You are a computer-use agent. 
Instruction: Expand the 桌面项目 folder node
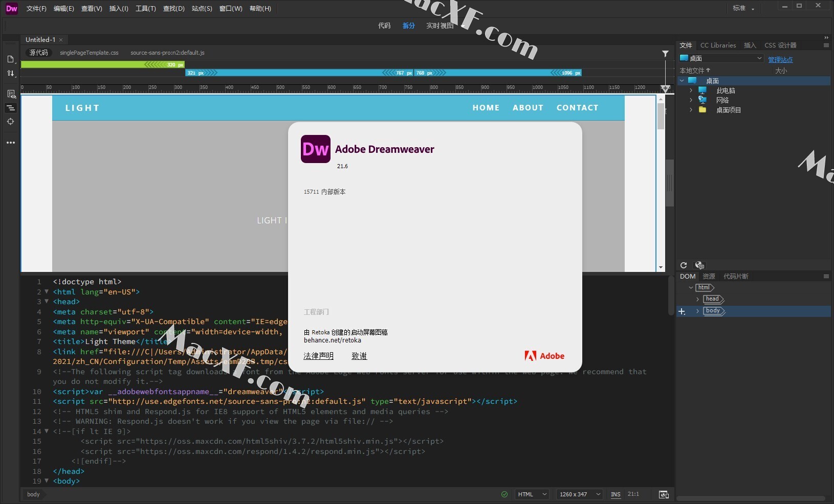point(691,110)
